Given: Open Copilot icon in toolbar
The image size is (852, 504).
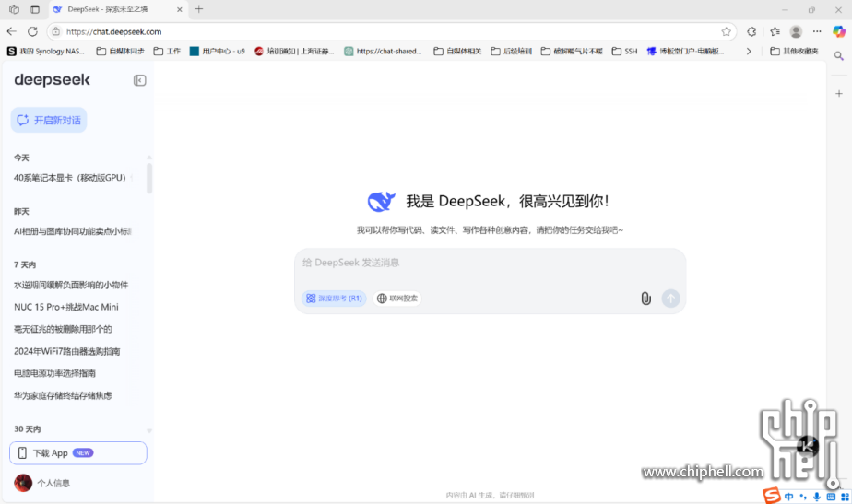Looking at the screenshot, I should [x=839, y=31].
